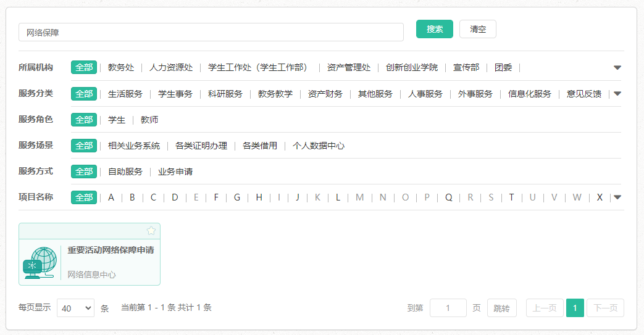Select 各类证明办理 service scenario

click(201, 146)
